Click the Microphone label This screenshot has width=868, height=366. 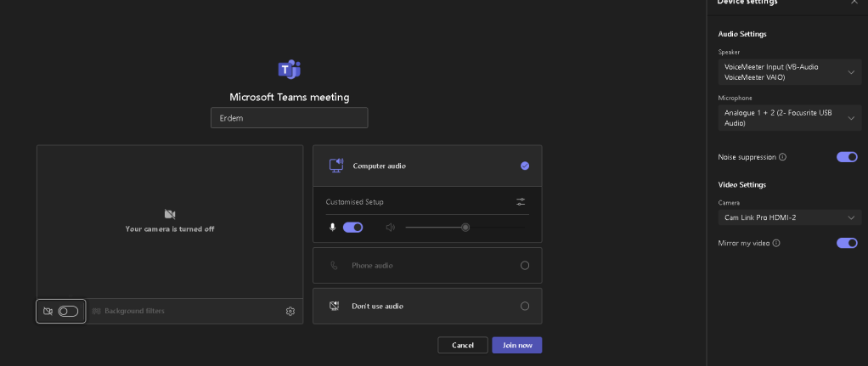coord(736,98)
